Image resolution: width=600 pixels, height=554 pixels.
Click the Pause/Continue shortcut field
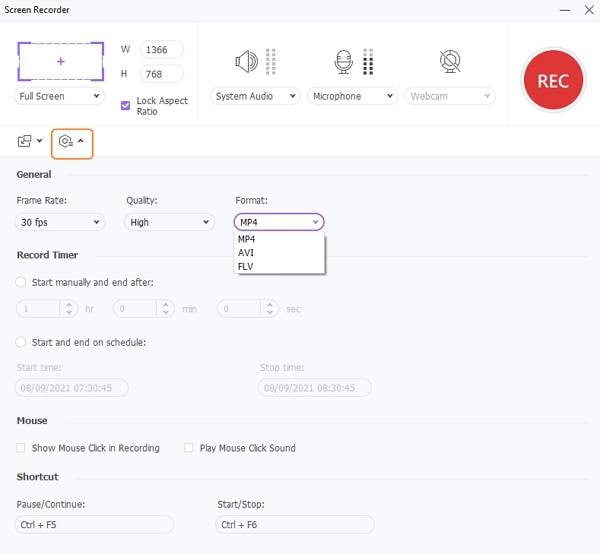(x=95, y=525)
